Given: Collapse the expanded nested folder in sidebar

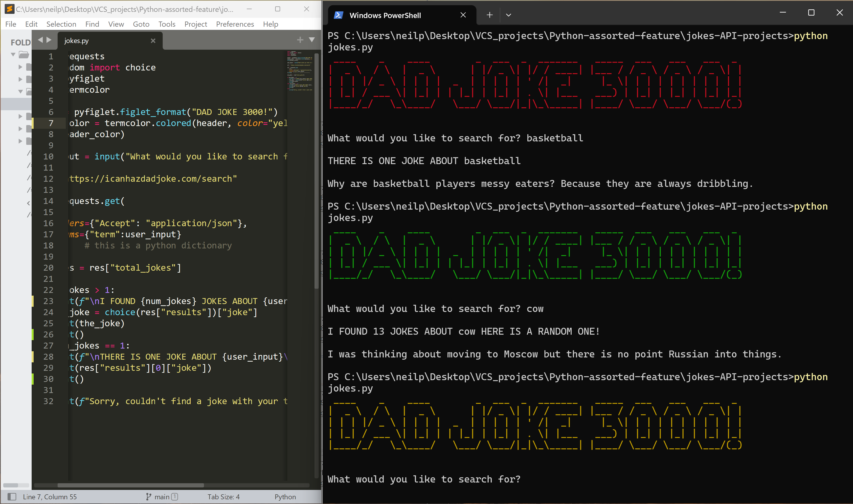Looking at the screenshot, I should click(x=20, y=91).
